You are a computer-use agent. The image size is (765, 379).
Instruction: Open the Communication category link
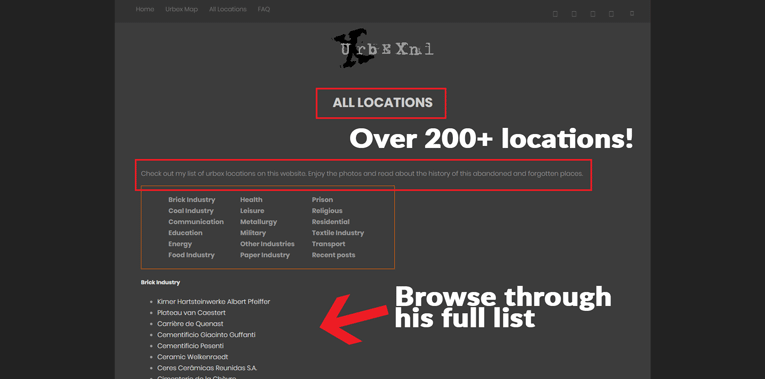tap(196, 222)
